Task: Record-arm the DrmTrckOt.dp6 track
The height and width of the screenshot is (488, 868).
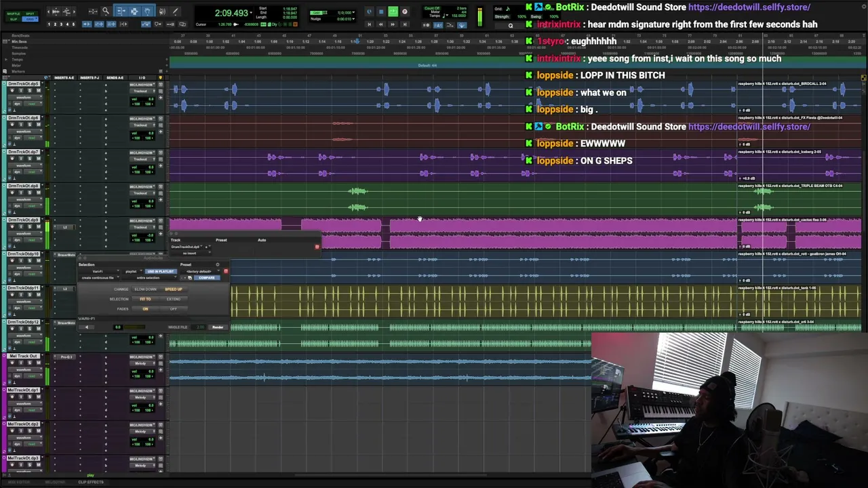Action: click(12, 125)
